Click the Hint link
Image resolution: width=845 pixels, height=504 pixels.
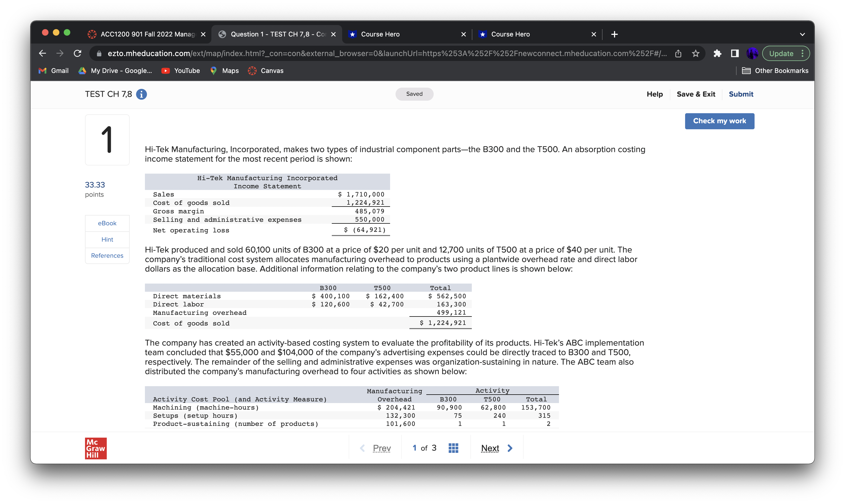pyautogui.click(x=107, y=239)
